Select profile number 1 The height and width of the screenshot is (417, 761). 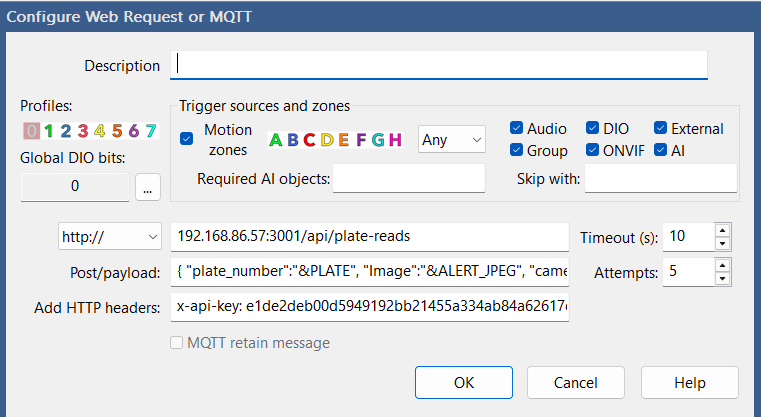pos(49,130)
